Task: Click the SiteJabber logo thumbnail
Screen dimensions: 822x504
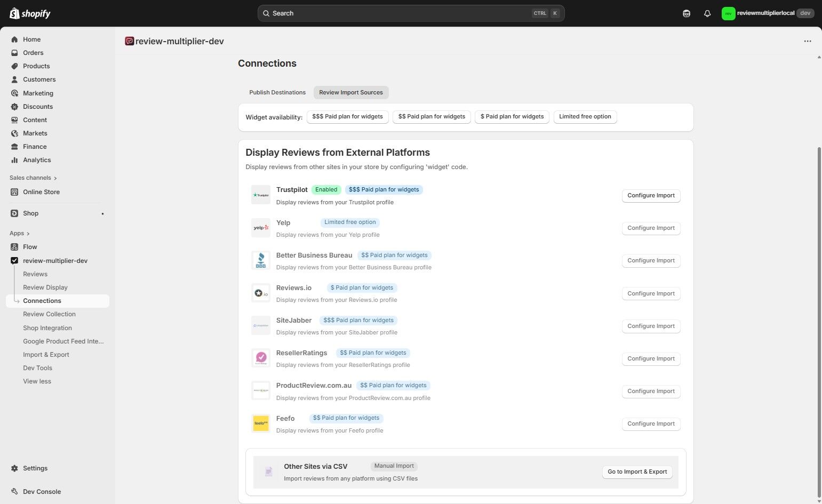Action: pos(261,326)
